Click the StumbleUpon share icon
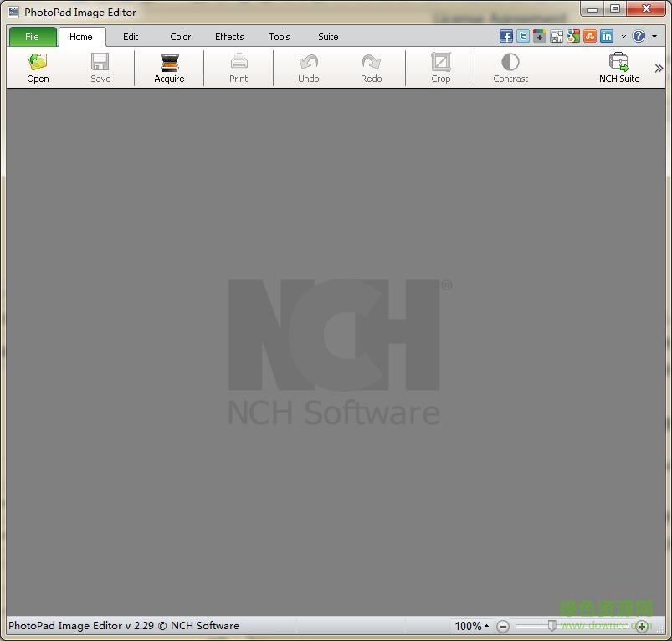The width and height of the screenshot is (672, 641). [x=590, y=36]
